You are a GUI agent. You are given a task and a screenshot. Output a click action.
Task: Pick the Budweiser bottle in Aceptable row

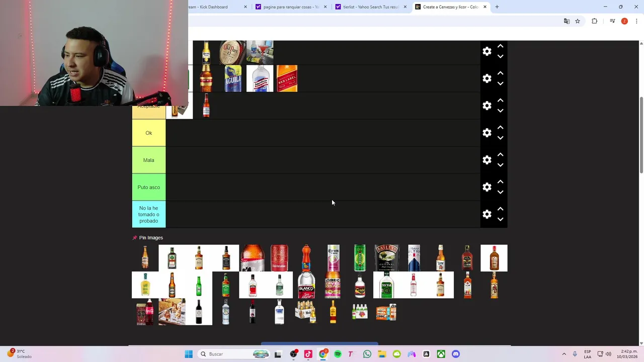coord(206,106)
